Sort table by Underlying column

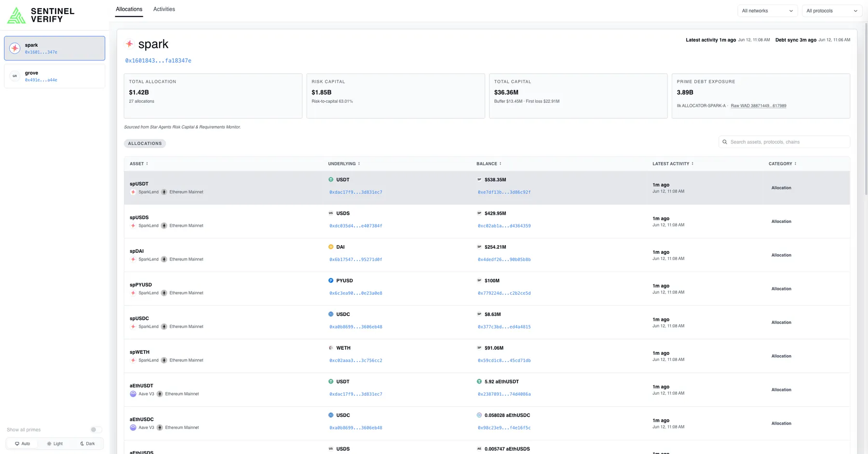click(344, 164)
